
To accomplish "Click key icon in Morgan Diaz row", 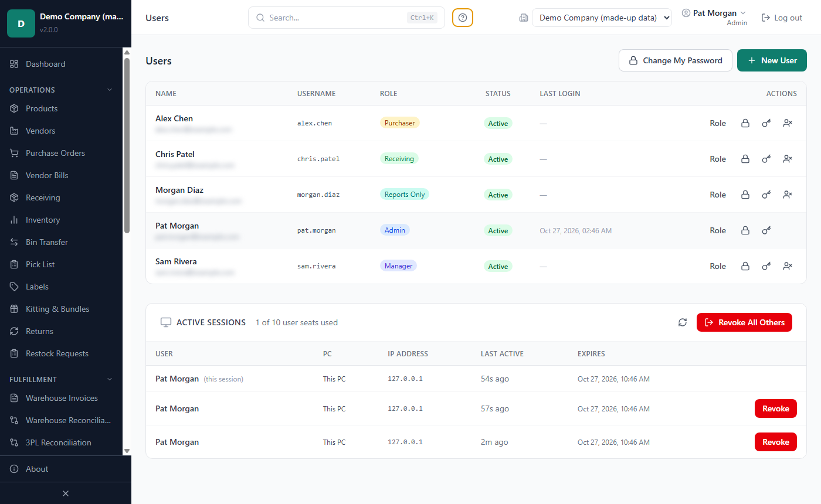I will click(x=766, y=195).
